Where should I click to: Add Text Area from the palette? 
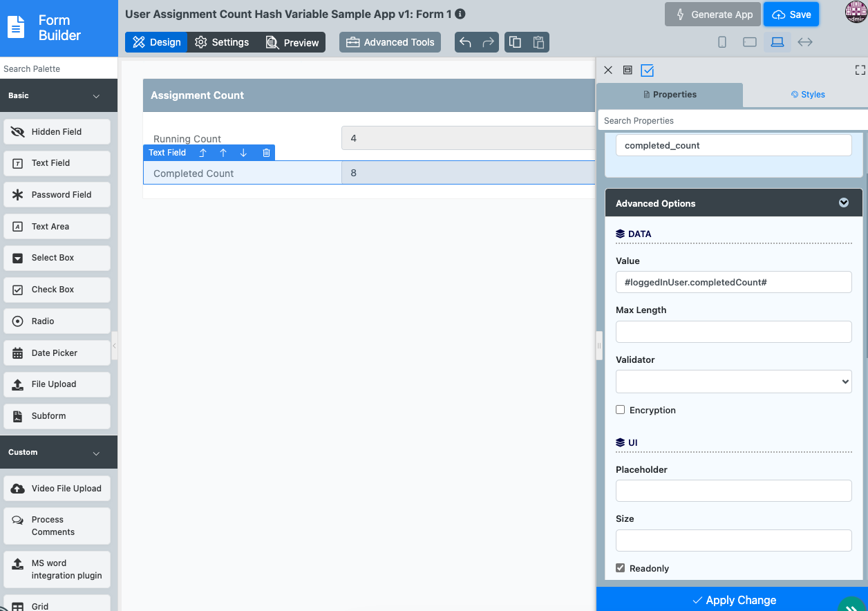tap(57, 226)
